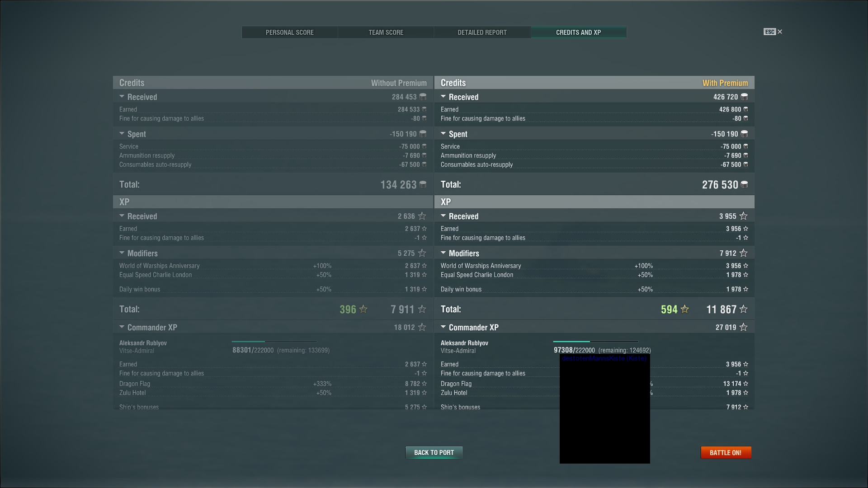The width and height of the screenshot is (868, 488).
Task: Collapse Commander XP section with premium
Action: tap(443, 327)
